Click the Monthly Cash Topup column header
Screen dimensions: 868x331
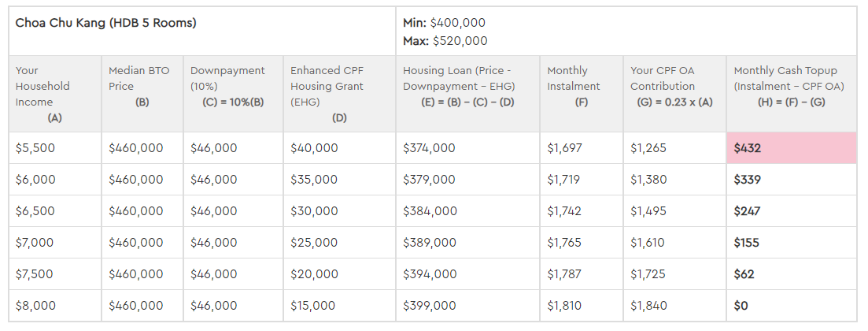tap(792, 94)
